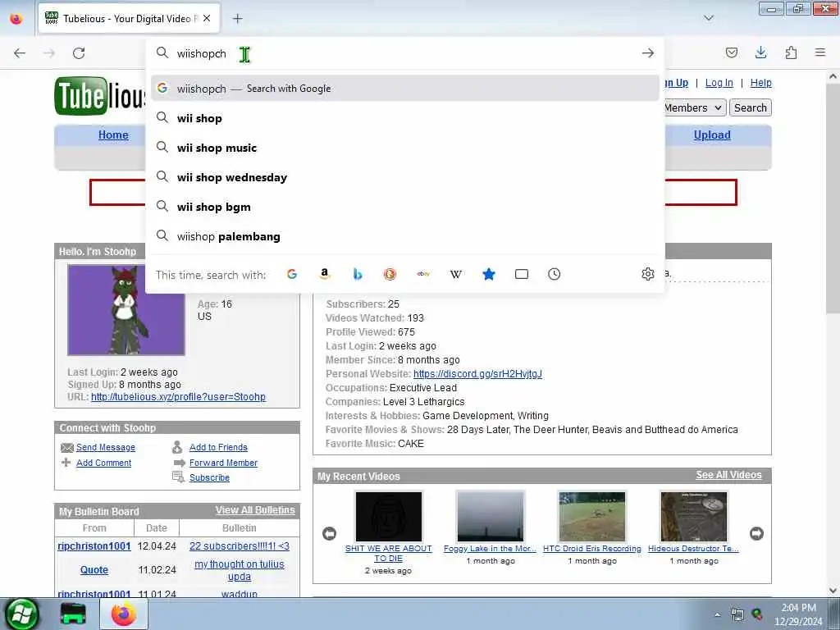Open 'SHIT WE ARE ABOUT TO DIE' thumbnail
The image size is (840, 630).
point(388,517)
